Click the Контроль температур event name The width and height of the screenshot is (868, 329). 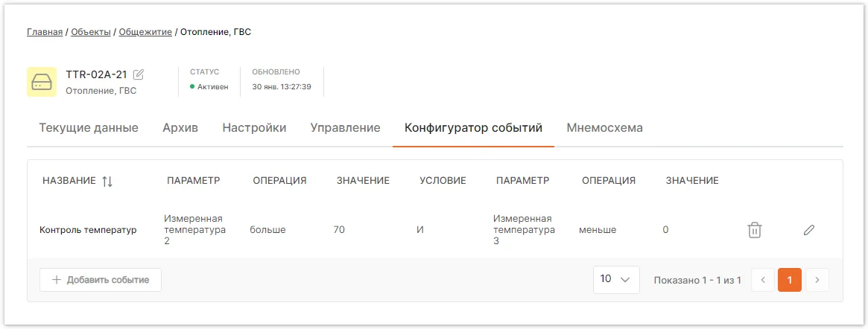88,230
